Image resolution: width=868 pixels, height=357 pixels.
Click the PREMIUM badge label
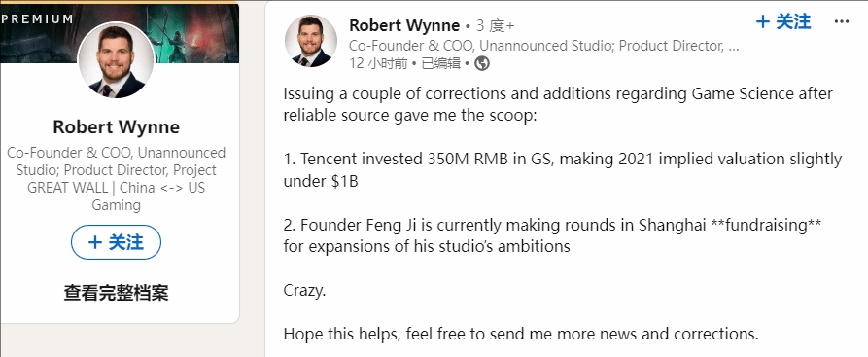[37, 18]
